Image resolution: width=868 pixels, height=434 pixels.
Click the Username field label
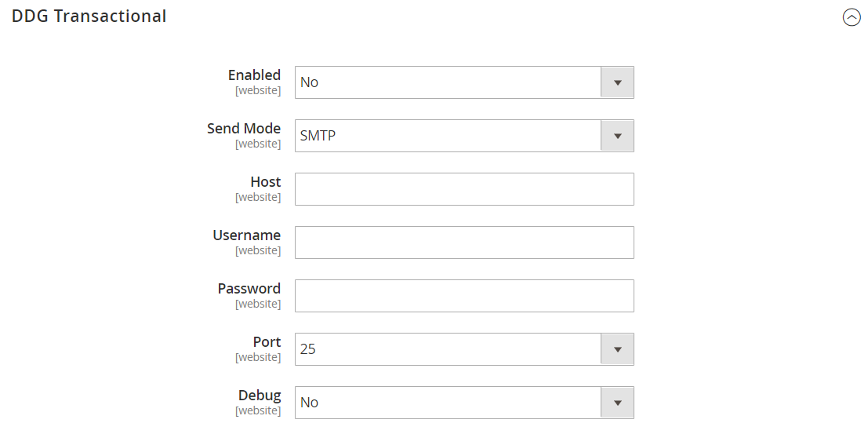[246, 235]
